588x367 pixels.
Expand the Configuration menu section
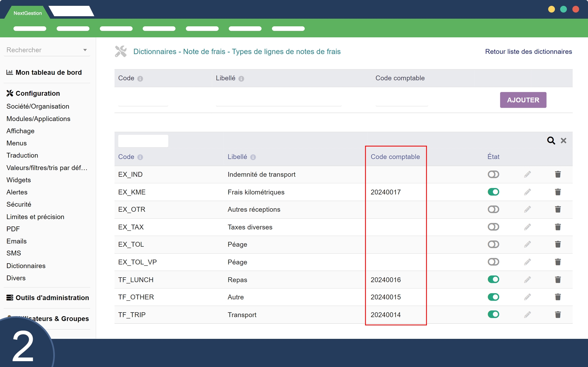coord(38,93)
